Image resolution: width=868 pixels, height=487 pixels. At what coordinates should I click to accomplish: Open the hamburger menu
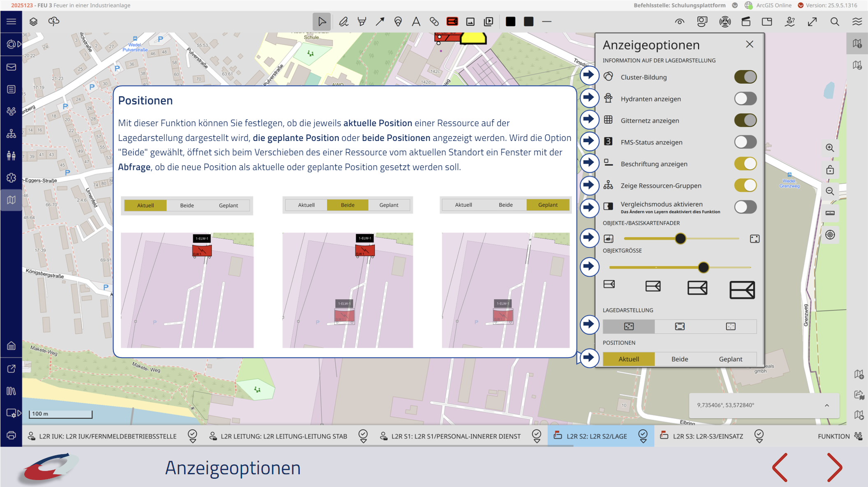pyautogui.click(x=11, y=21)
